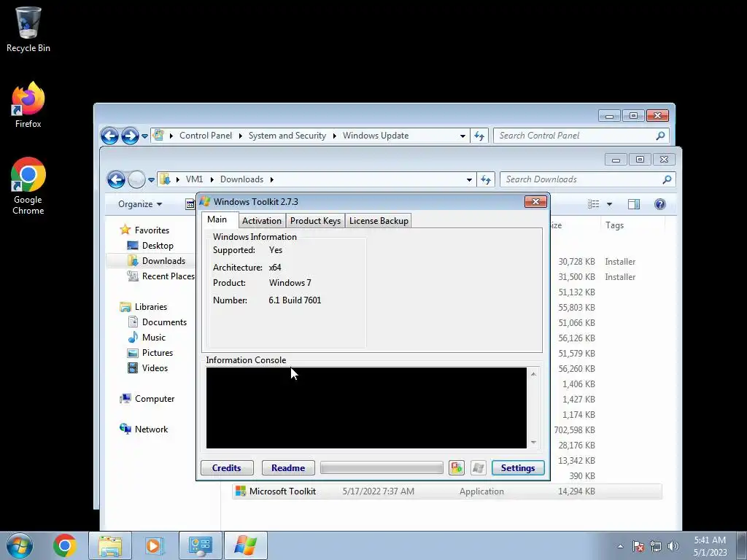The image size is (747, 560).
Task: Open the Organize menu
Action: [140, 204]
